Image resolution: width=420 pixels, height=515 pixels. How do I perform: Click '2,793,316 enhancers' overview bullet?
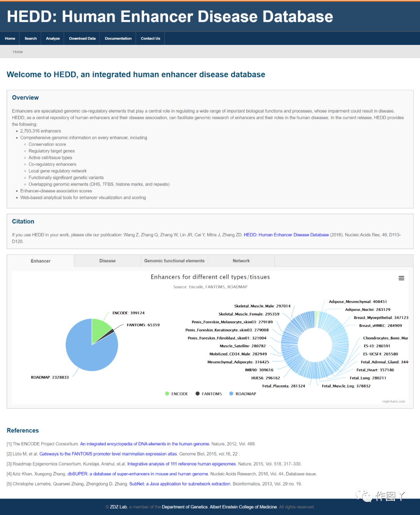coord(40,131)
